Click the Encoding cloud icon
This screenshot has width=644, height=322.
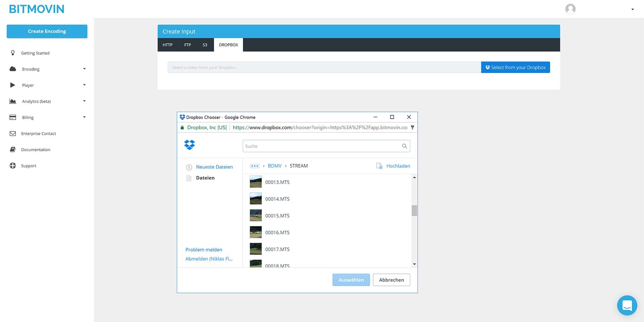pyautogui.click(x=13, y=69)
